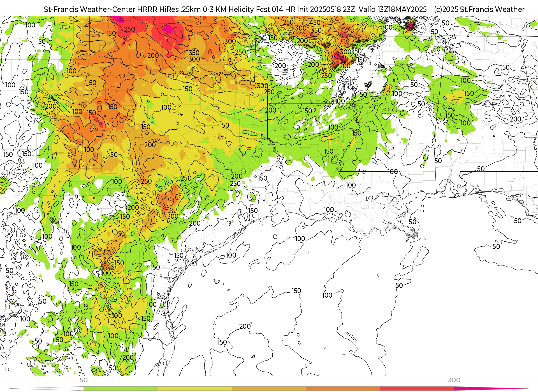The width and height of the screenshot is (538, 392).
Task: Click the gray tapered start of the legend
Action: tap(47, 389)
